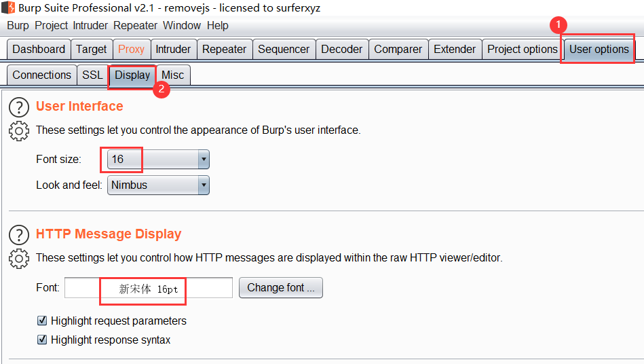Click the Highlight response syntax label text
Image resolution: width=644 pixels, height=364 pixels.
[111, 340]
